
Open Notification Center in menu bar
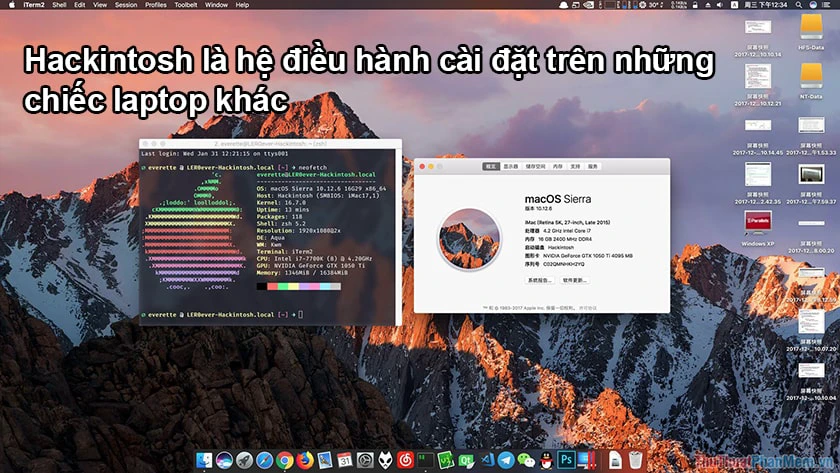coord(827,5)
